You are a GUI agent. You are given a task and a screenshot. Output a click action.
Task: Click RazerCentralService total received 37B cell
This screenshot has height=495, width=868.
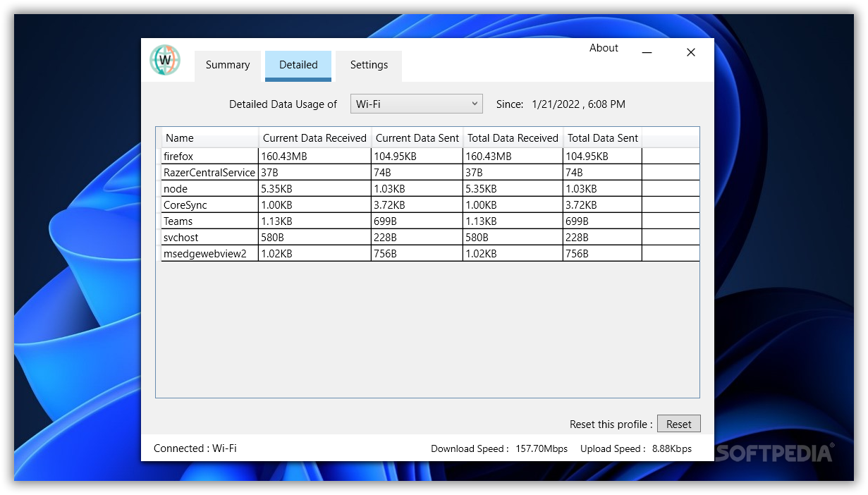513,173
